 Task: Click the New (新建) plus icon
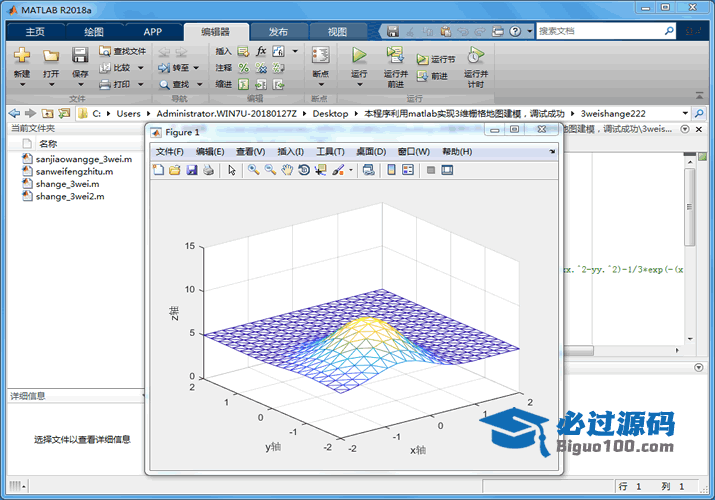coord(21,55)
